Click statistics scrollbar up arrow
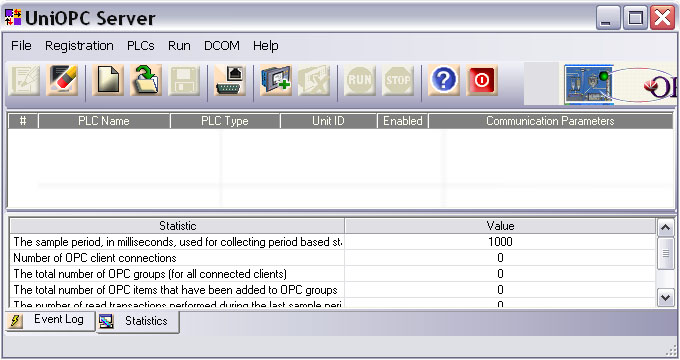Screen dimensions: 680x360 tap(666, 227)
